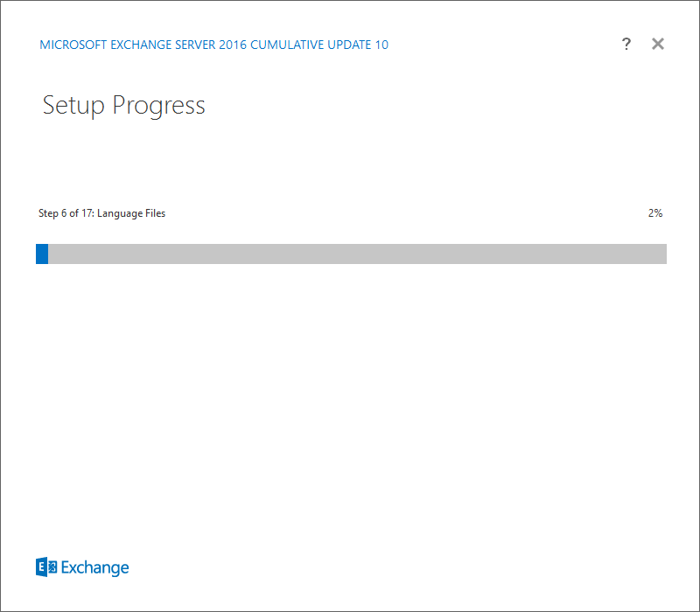Select the 2% completion indicator
The image size is (700, 612).
pos(655,213)
